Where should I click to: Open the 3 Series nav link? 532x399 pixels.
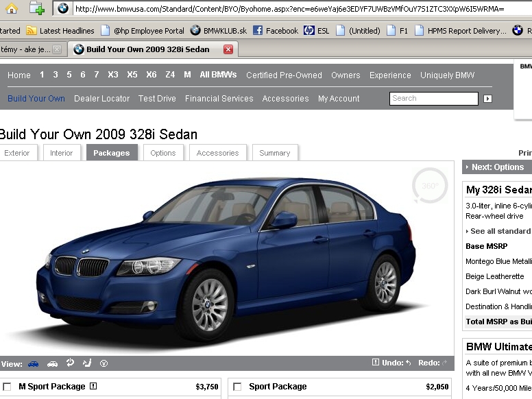click(x=56, y=74)
